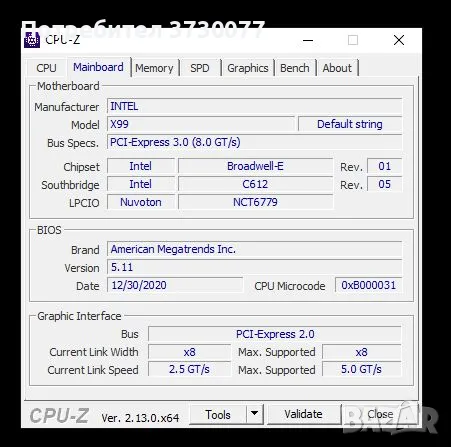Click the chipset revision '01'
The image size is (451, 447).
(x=384, y=166)
